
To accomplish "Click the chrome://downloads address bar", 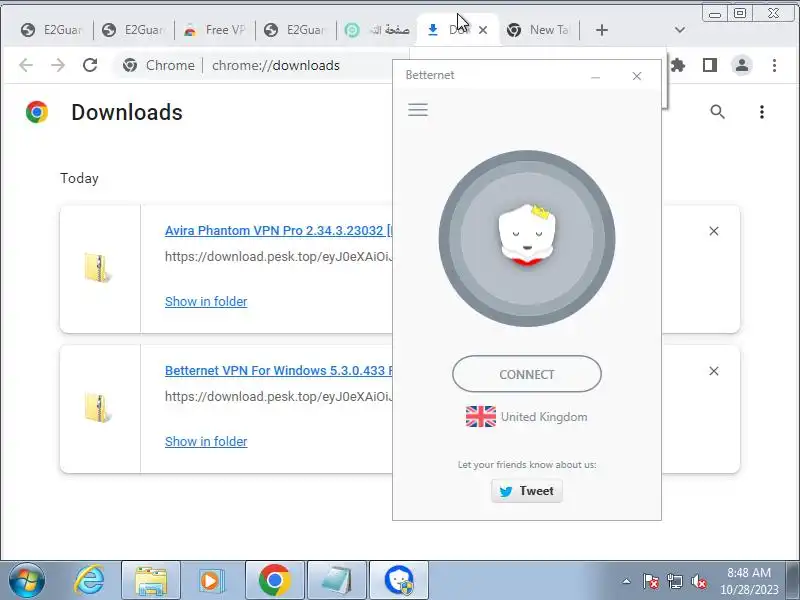I will (x=276, y=65).
